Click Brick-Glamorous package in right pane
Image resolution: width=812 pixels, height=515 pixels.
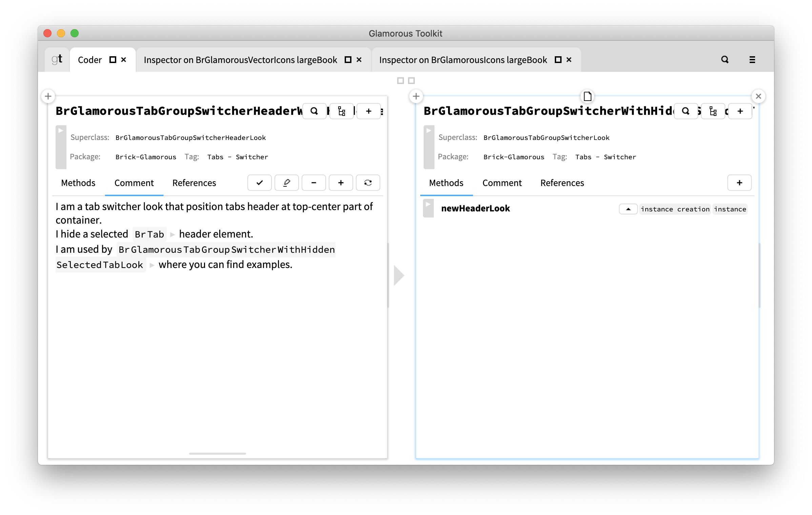click(514, 157)
